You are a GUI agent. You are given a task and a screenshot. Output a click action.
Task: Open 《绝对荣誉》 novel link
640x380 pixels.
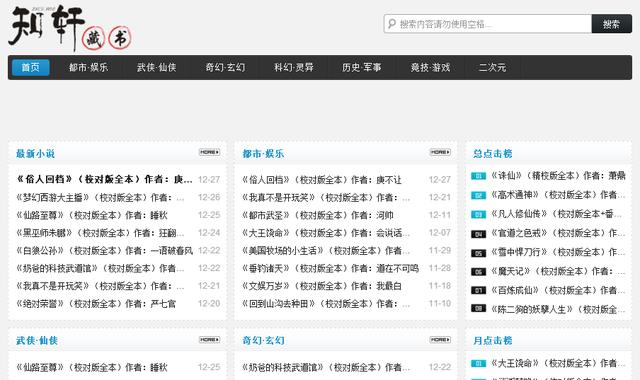coord(96,304)
